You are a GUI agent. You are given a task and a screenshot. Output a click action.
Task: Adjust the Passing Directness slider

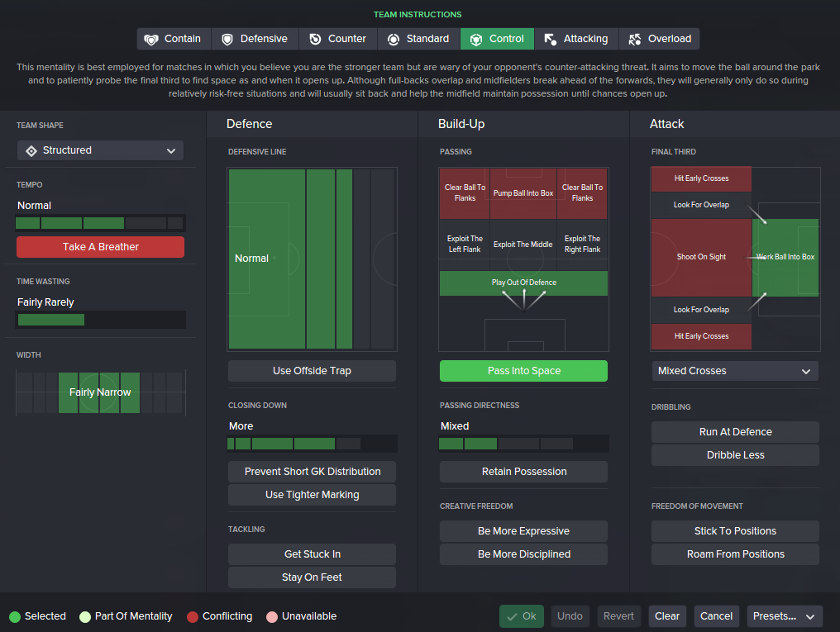coord(523,444)
